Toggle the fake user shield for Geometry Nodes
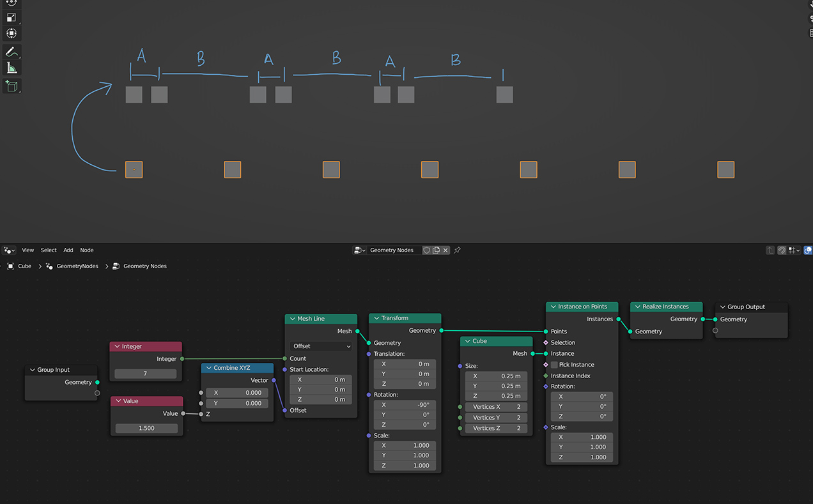The image size is (813, 504). (x=426, y=250)
